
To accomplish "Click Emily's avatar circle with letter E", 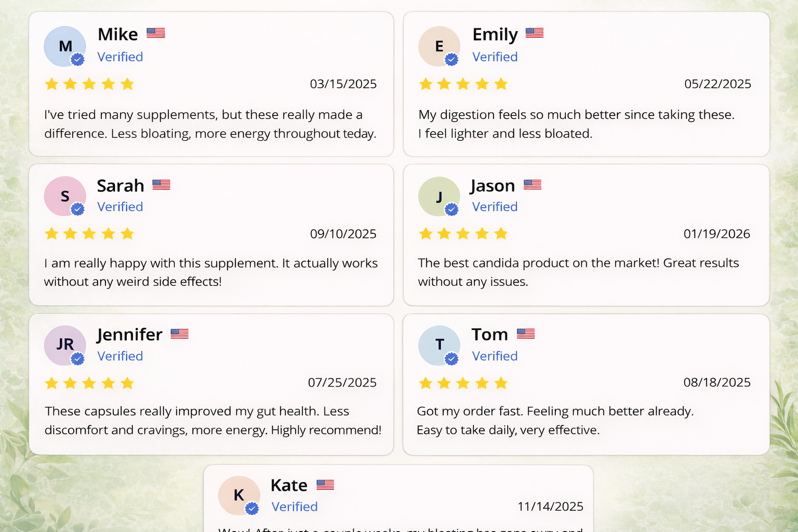I will click(x=439, y=46).
